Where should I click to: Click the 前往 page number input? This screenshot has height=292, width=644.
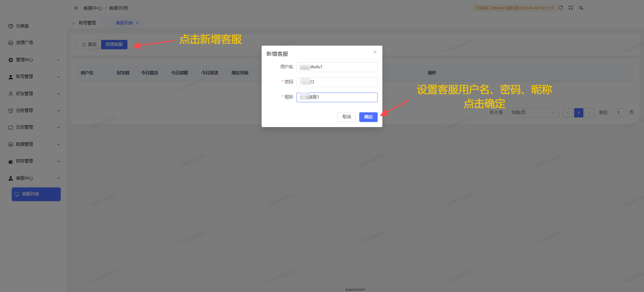click(x=618, y=113)
